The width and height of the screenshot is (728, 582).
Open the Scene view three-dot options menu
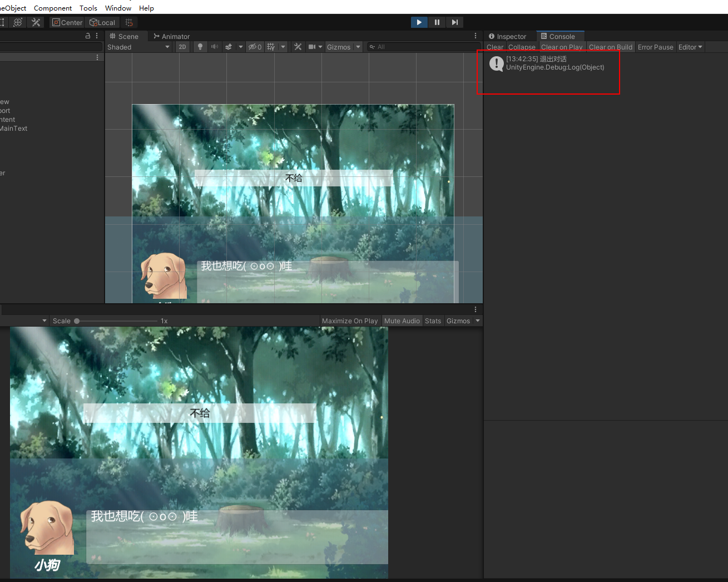pyautogui.click(x=476, y=36)
